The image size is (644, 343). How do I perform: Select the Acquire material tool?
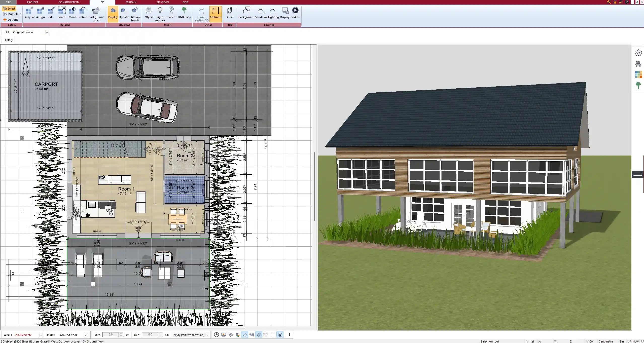pos(30,13)
